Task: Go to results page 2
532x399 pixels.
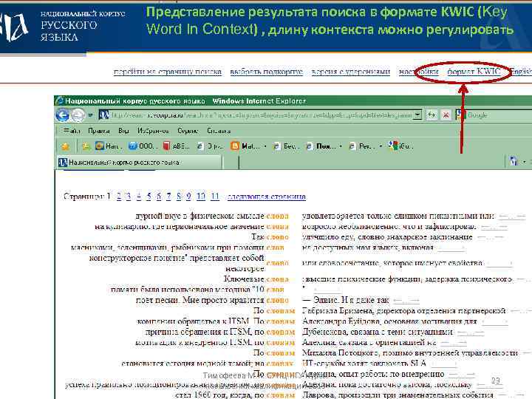Action: tap(118, 196)
